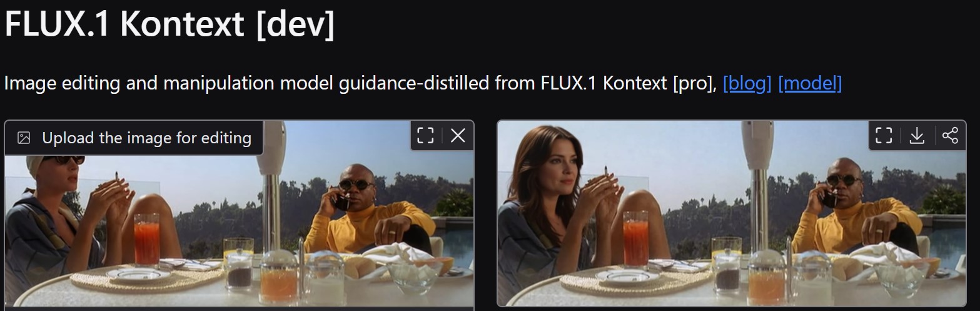This screenshot has width=980, height=311.
Task: Open the [blog] link
Action: (x=747, y=83)
